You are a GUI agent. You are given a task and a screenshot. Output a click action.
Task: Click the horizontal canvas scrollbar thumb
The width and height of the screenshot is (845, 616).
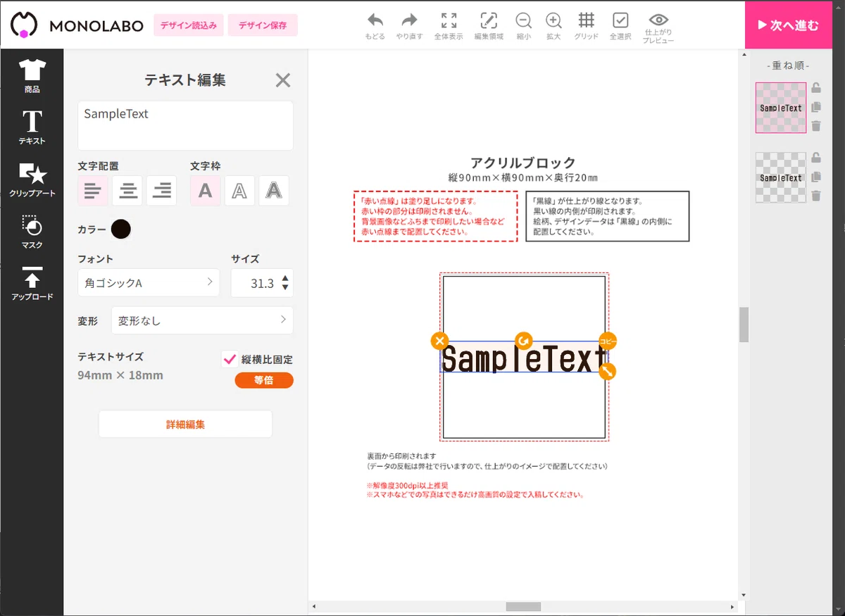(523, 606)
